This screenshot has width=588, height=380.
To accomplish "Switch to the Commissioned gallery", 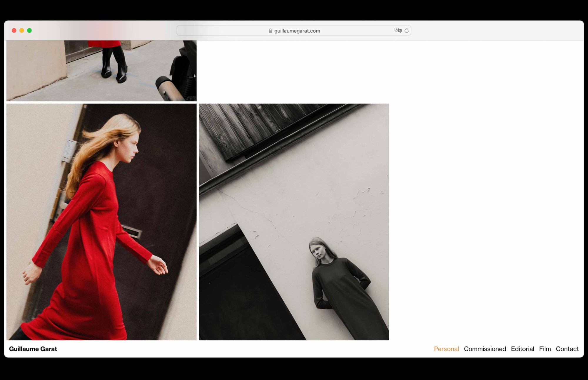I will click(x=485, y=349).
